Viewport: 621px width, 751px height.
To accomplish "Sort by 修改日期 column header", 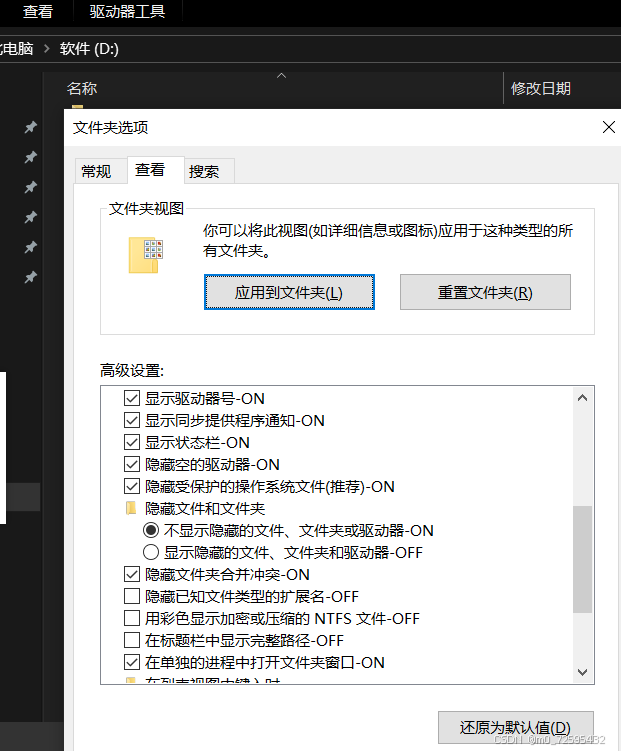I will click(x=541, y=89).
